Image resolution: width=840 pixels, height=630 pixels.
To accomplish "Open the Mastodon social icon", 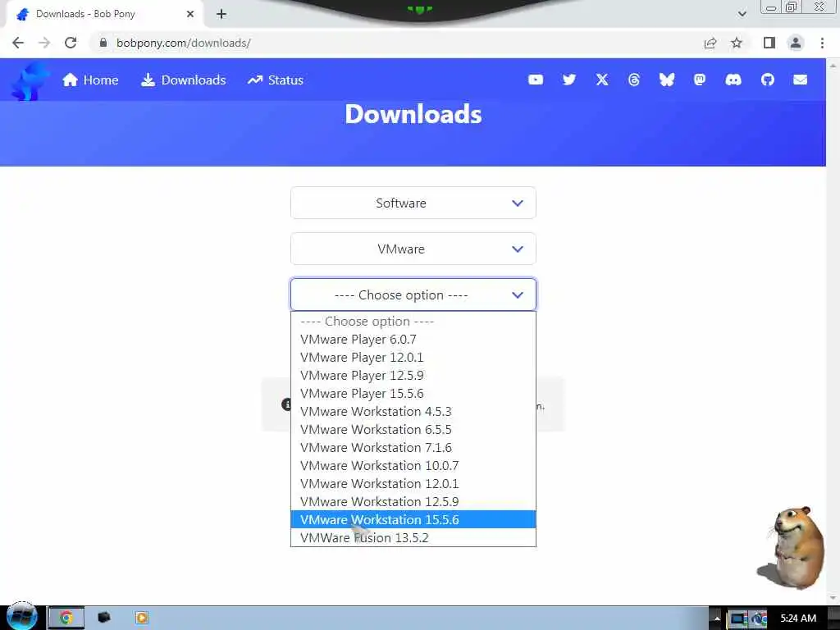I will [x=699, y=80].
